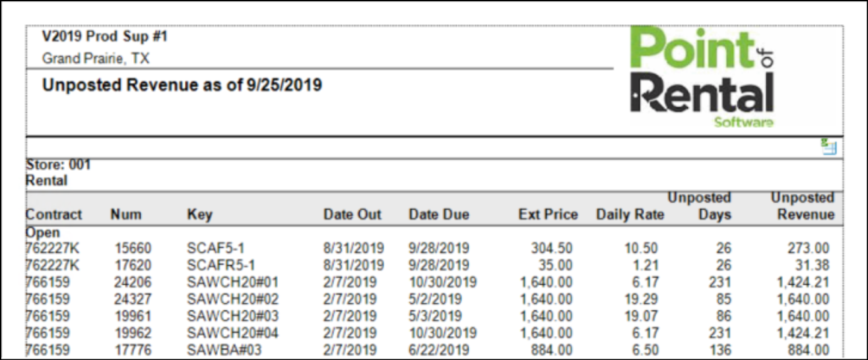Select the Unposted Revenue column header
This screenshot has height=360, width=868.
tap(803, 206)
